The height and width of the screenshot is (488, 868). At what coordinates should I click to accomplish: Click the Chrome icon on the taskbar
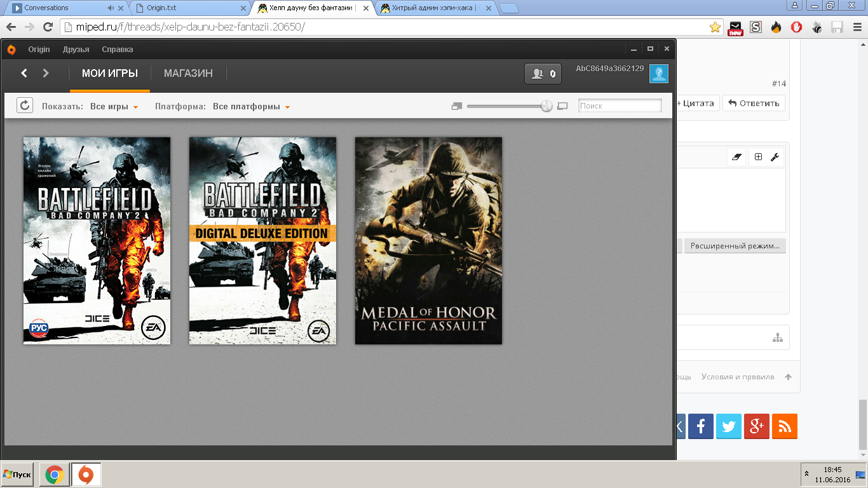(55, 475)
